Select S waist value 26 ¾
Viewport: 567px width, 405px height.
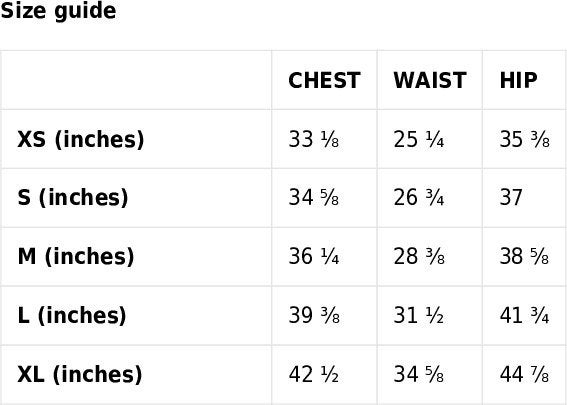419,198
